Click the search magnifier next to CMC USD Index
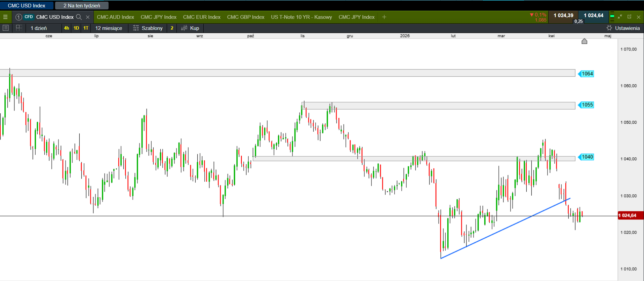 79,17
